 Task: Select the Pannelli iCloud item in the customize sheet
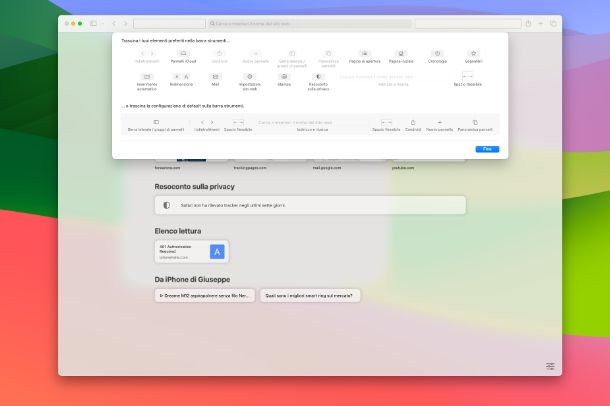tap(183, 57)
